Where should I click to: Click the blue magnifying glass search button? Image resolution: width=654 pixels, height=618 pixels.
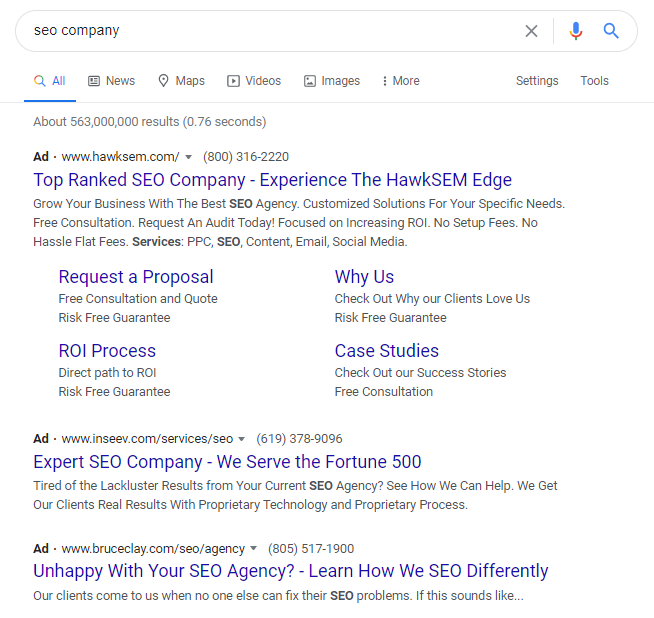(611, 31)
